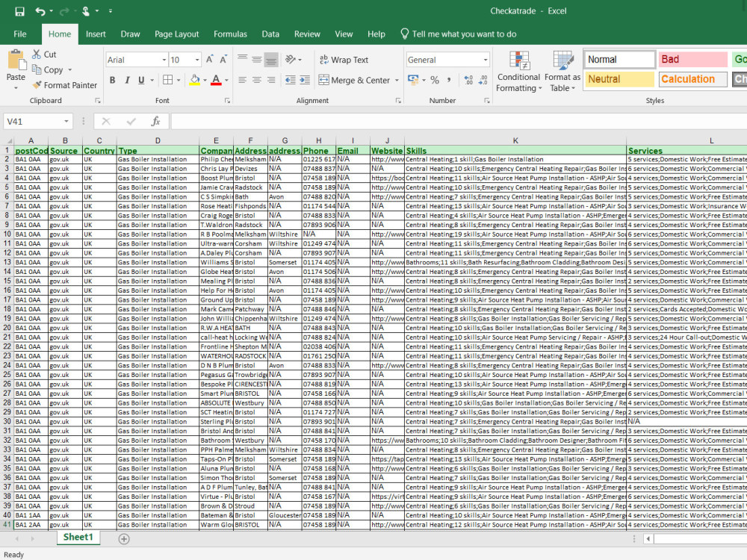Increase cell indent
The width and height of the screenshot is (747, 560).
pyautogui.click(x=305, y=80)
